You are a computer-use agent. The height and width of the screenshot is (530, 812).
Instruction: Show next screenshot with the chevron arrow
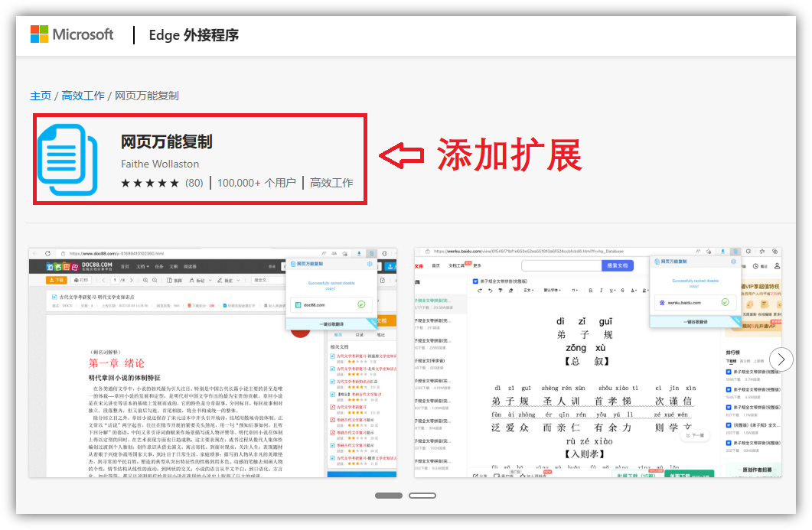coord(781,359)
